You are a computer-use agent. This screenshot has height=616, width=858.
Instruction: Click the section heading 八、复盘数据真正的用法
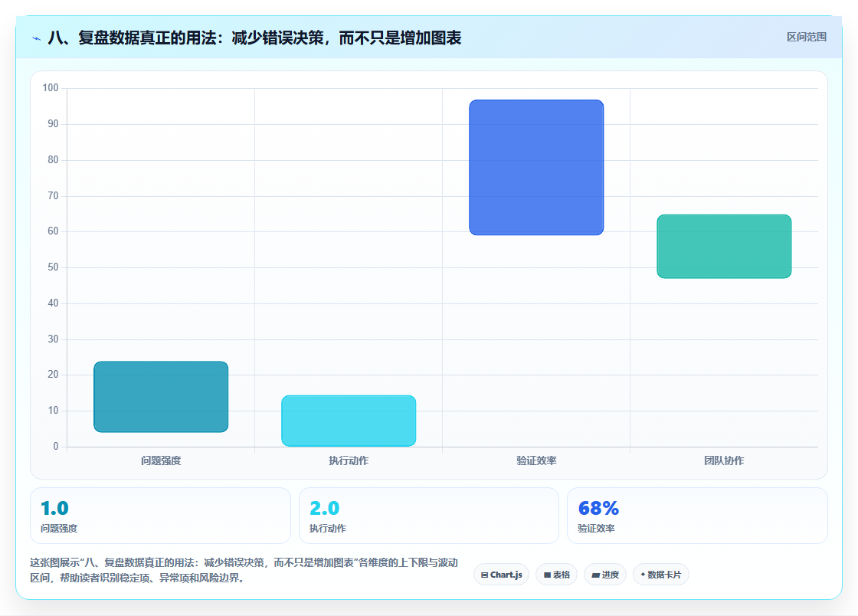254,38
